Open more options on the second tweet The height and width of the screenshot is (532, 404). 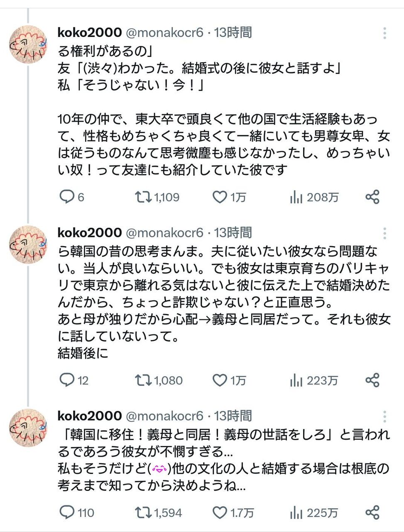point(385,233)
